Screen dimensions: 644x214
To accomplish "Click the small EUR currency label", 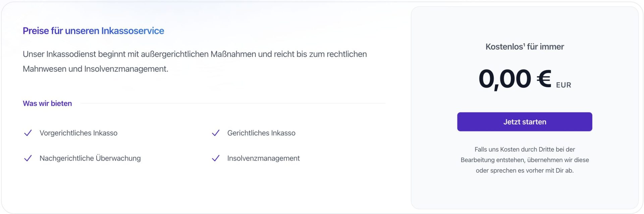I will tap(563, 85).
